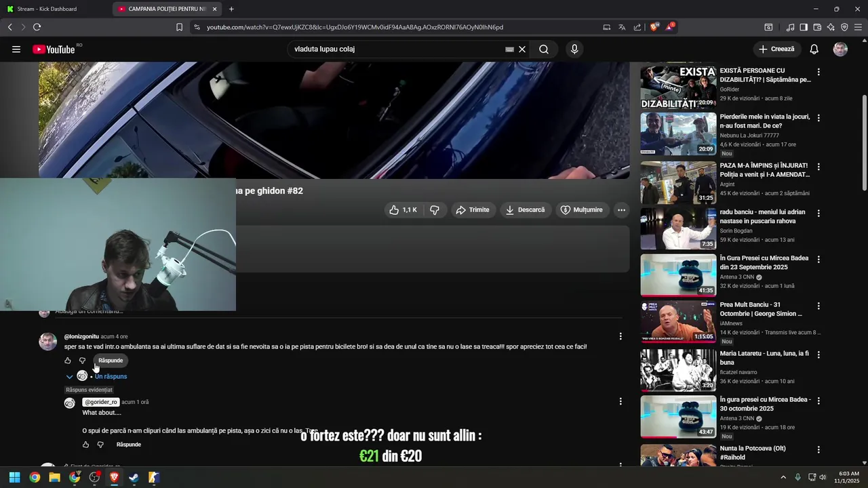Click the YouTube search input field
The image size is (868, 488).
click(397, 49)
